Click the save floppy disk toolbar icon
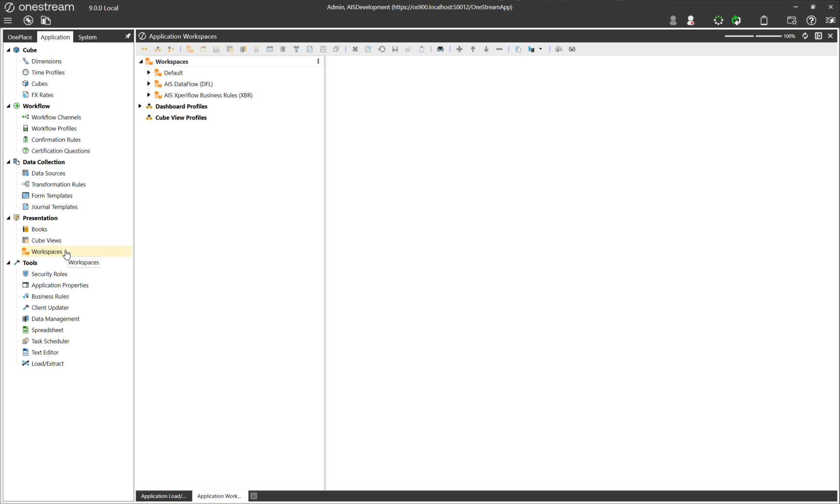Screen dimensions: 840x504 tap(395, 49)
